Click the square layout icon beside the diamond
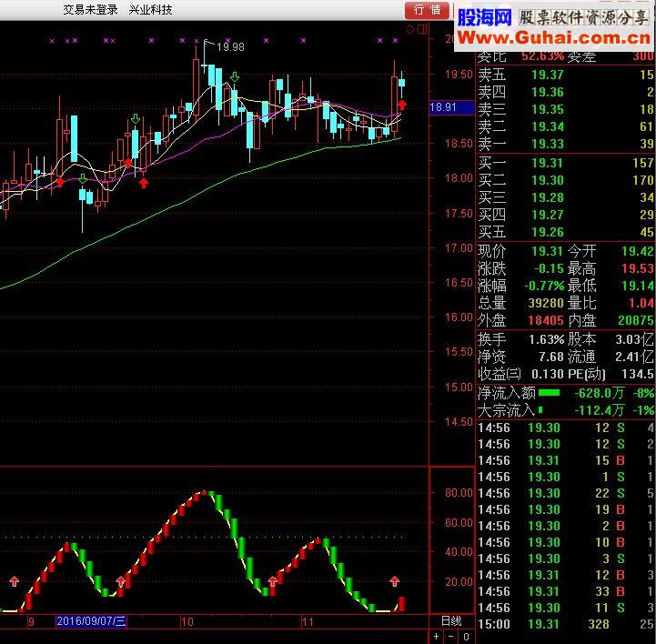The width and height of the screenshot is (656, 644). pos(422,29)
